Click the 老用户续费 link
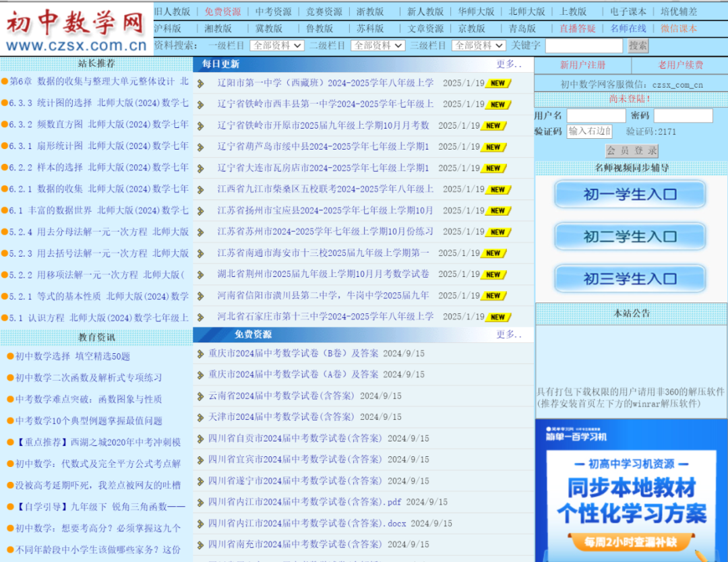The height and width of the screenshot is (562, 728). tap(680, 65)
